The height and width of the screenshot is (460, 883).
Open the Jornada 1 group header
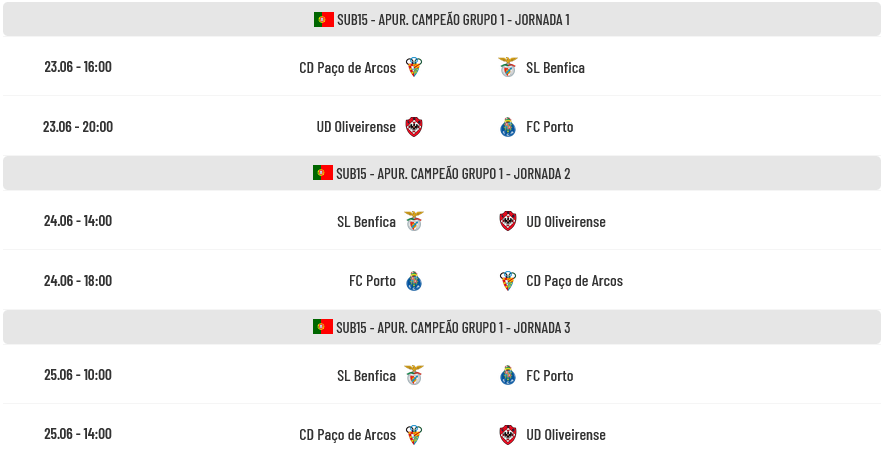[442, 20]
